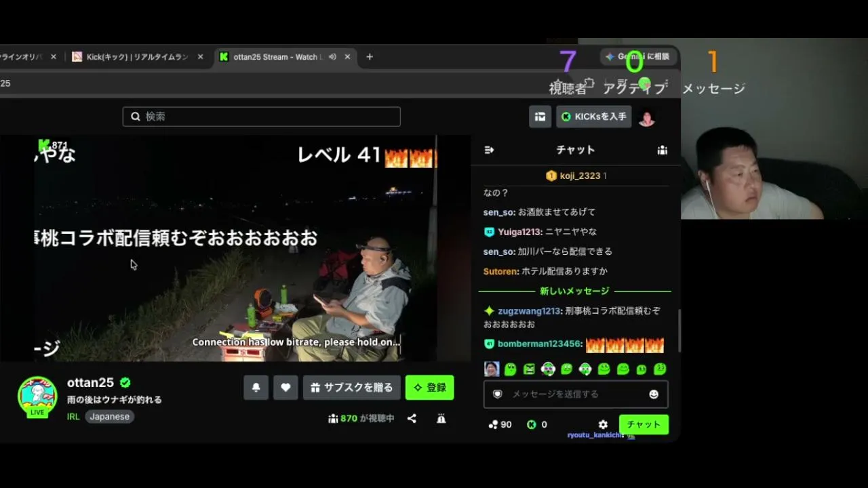
Task: Click the サブスクを贈る gift subs button
Action: (x=352, y=388)
